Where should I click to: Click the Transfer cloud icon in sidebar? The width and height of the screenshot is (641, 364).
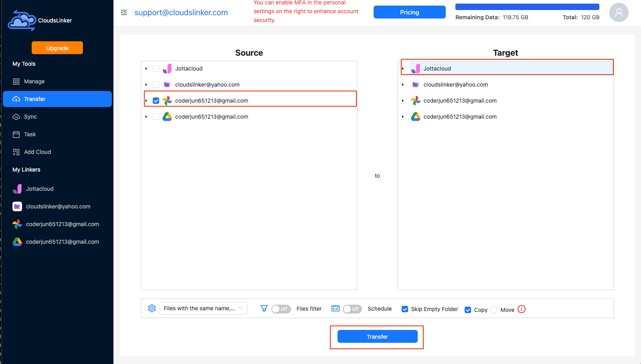click(16, 99)
